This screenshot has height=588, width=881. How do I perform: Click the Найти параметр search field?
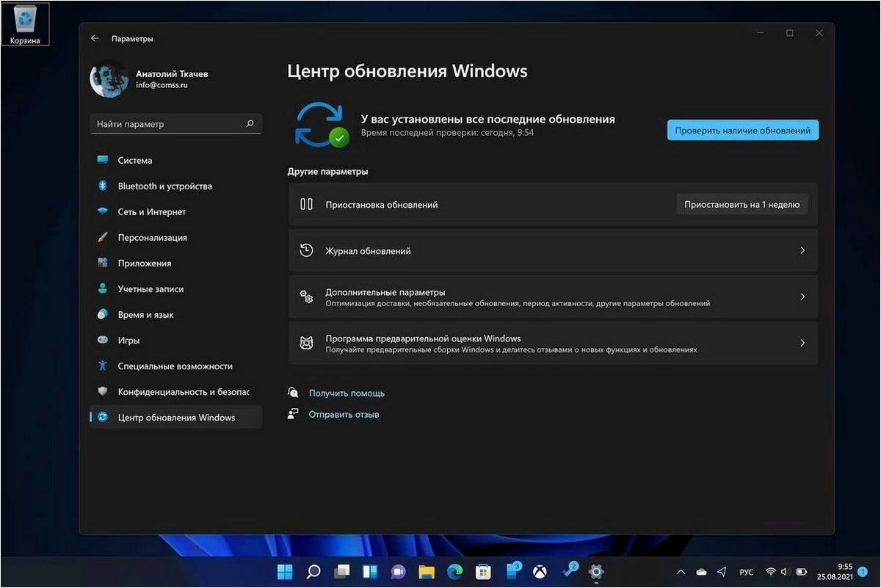175,124
